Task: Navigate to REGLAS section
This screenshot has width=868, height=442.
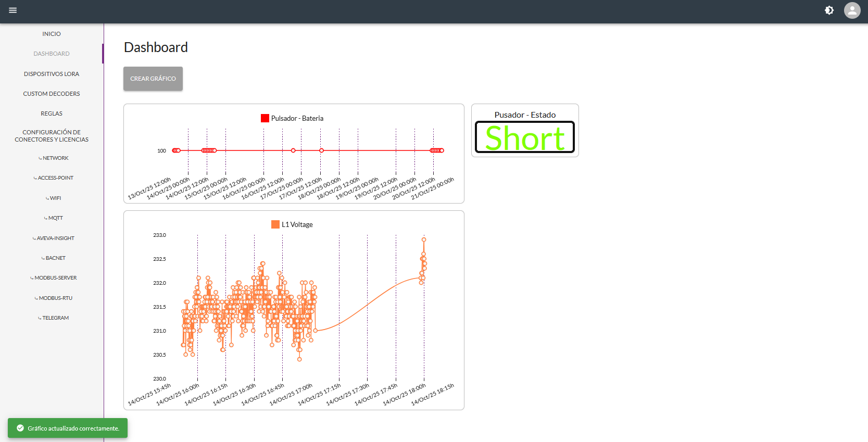Action: point(52,113)
